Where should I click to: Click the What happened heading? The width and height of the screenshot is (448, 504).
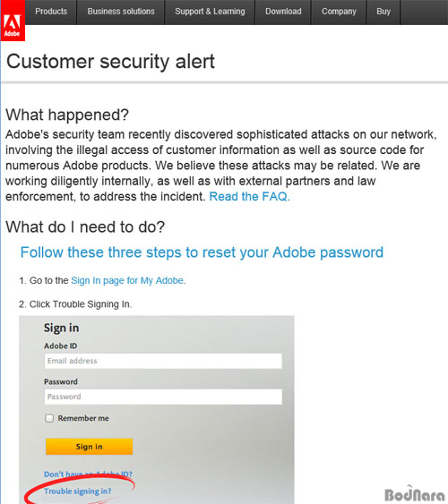point(67,115)
